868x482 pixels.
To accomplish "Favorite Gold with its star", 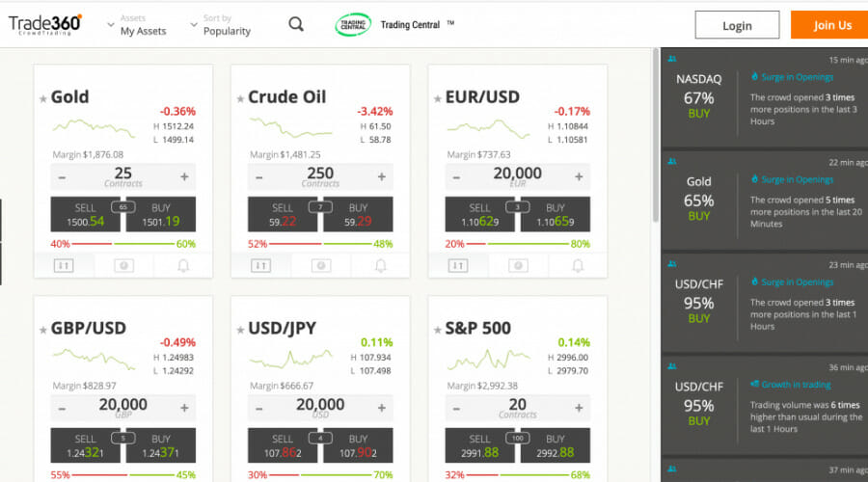I will (43, 99).
